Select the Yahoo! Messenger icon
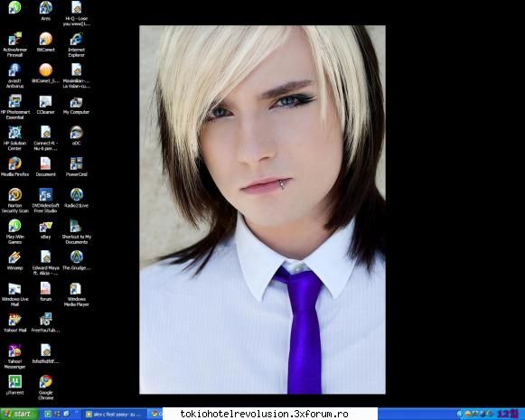The height and width of the screenshot is (420, 525). (x=14, y=357)
